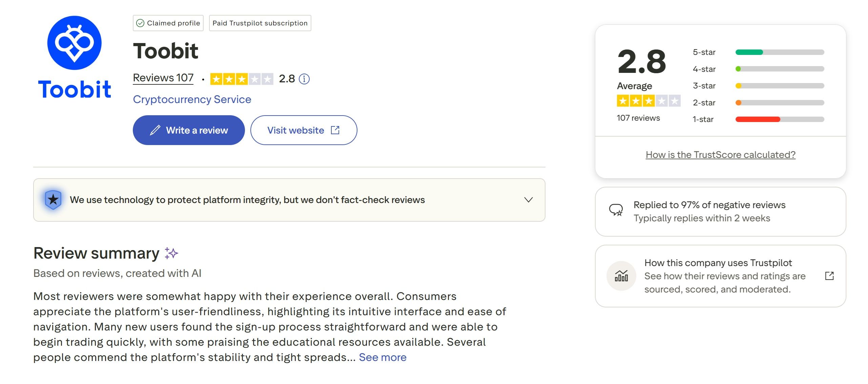Viewport: 868px width, 384px height.
Task: Click the pencil icon on Write a review
Action: (155, 130)
